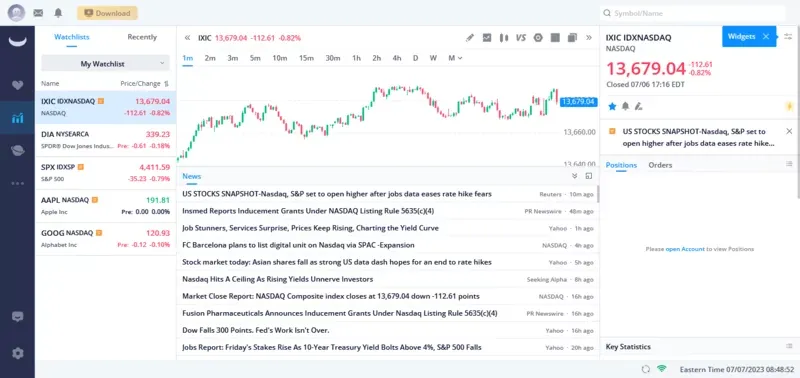Dismiss the US STOCKS SNAPSHOT news banner

point(789,131)
